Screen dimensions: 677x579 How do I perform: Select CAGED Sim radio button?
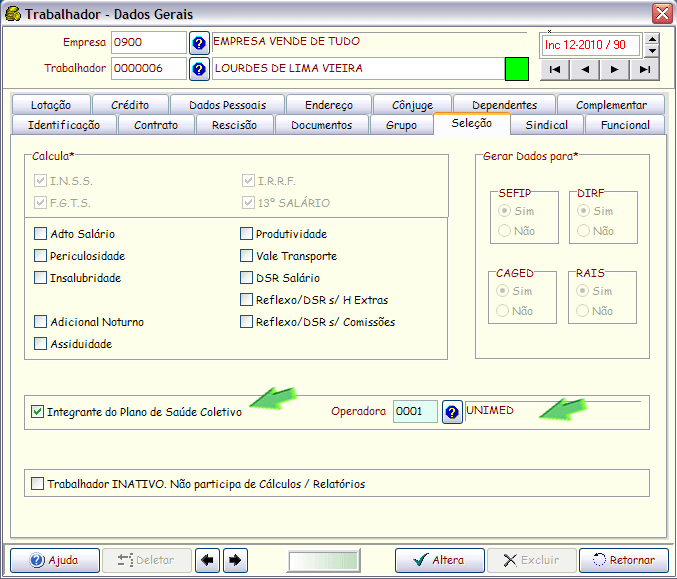coord(502,291)
